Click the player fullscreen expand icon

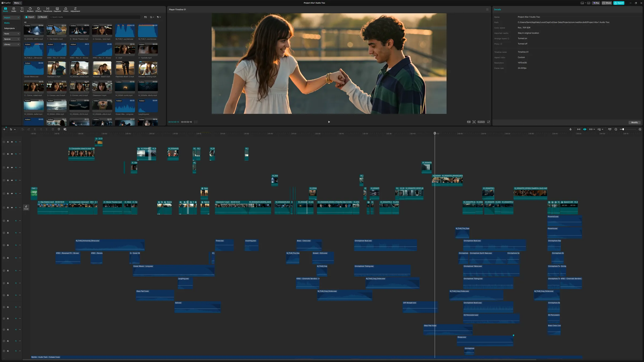pos(489,122)
